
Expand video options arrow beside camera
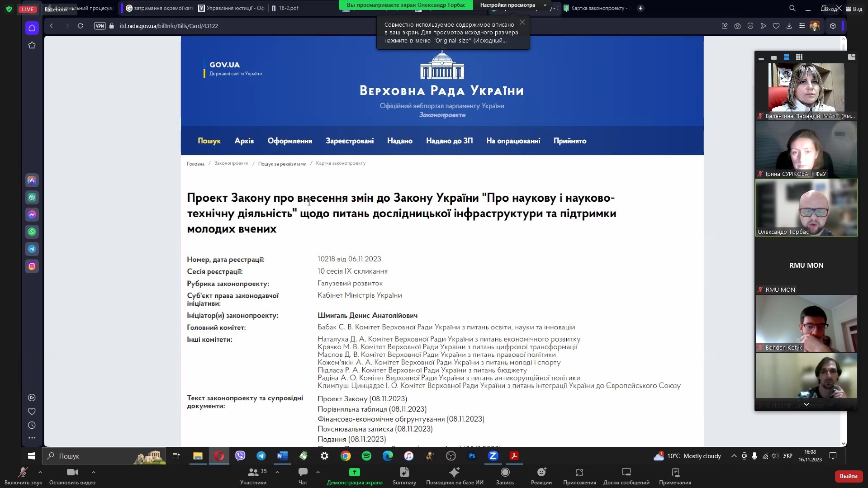(x=94, y=472)
